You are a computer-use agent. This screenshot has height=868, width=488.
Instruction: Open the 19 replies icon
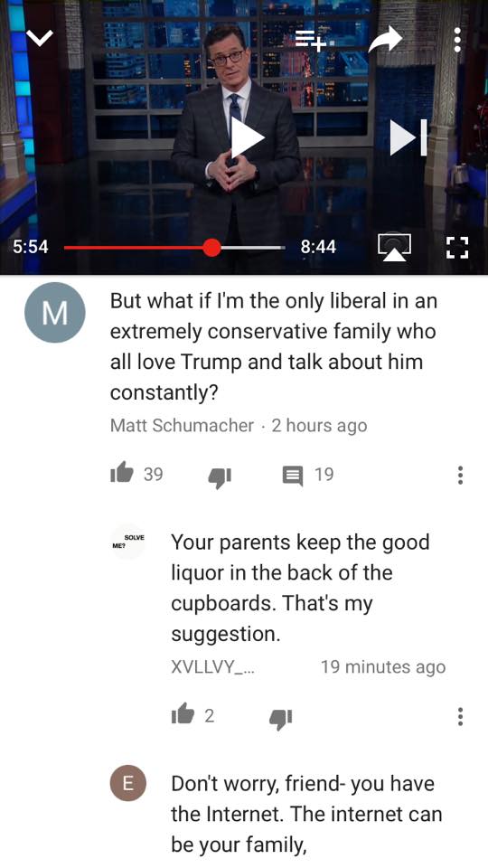click(293, 476)
